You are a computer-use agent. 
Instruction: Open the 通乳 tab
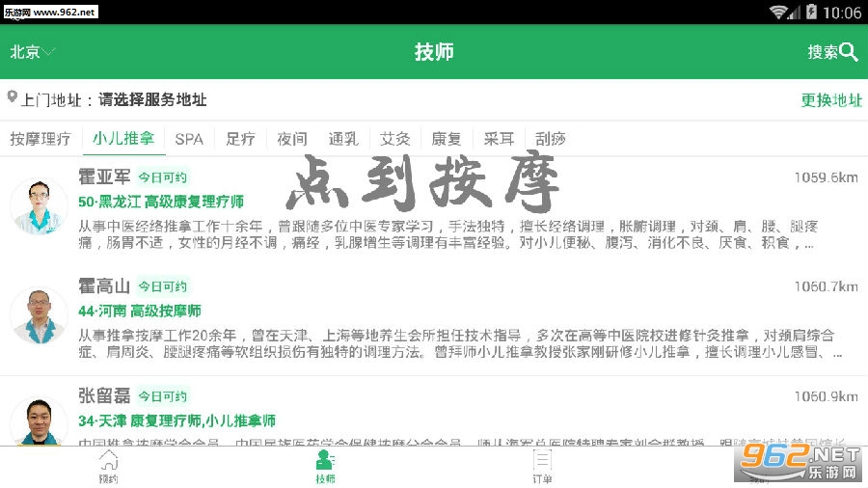click(343, 139)
